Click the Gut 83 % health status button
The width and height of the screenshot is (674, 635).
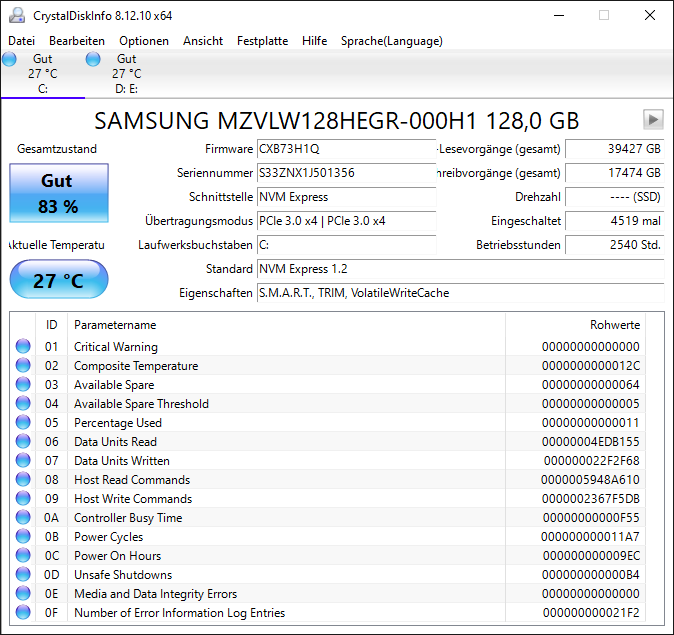(x=59, y=193)
